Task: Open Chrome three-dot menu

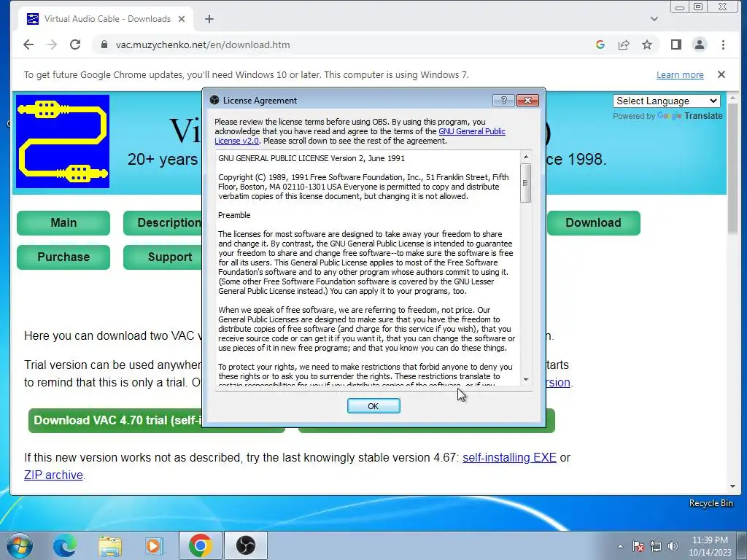Action: click(723, 44)
